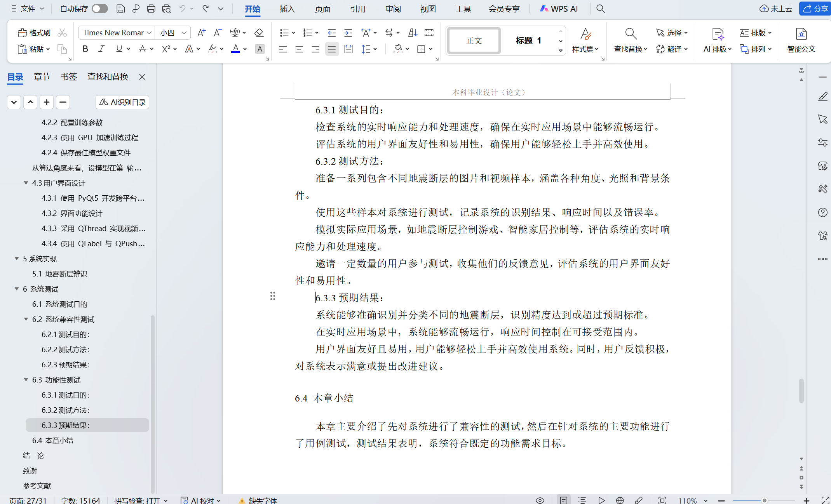Toggle eye protection mode icon
Screen dimensions: 831x504
click(x=540, y=500)
